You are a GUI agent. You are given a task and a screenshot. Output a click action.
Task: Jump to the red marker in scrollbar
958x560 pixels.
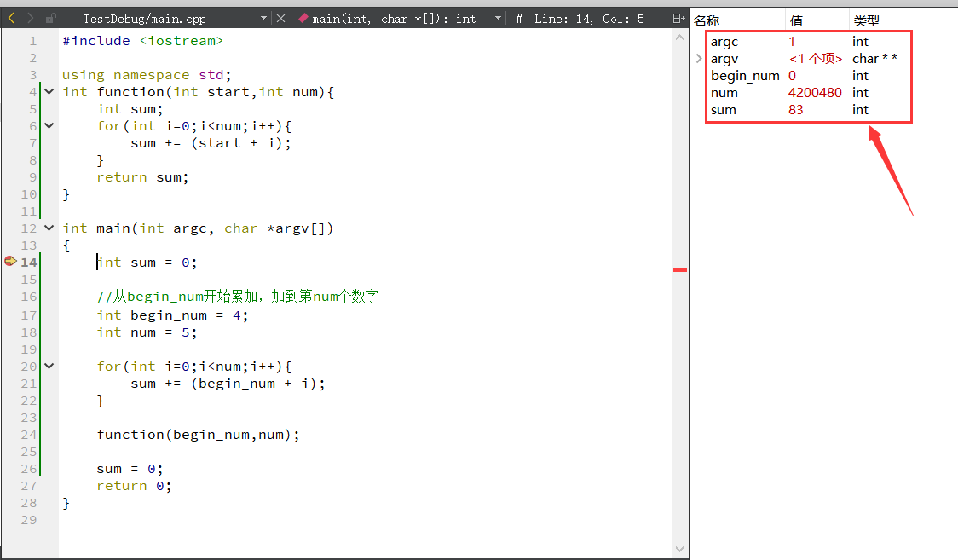coord(680,270)
